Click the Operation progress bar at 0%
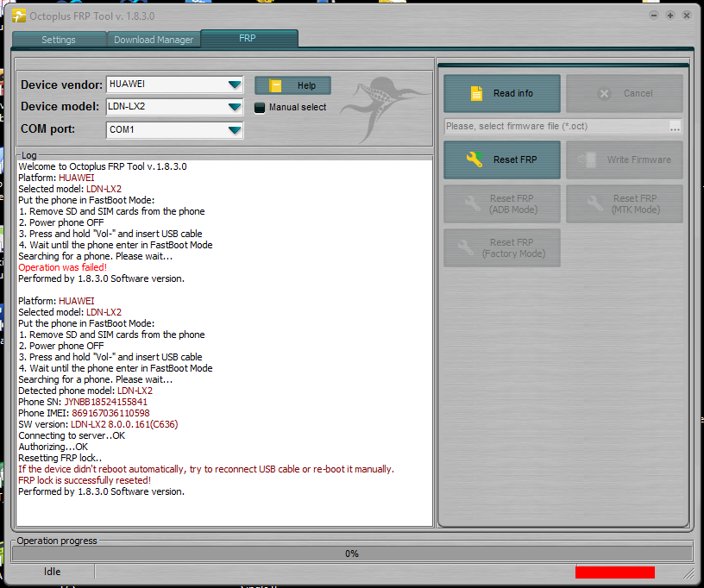The width and height of the screenshot is (704, 588). 352,554
